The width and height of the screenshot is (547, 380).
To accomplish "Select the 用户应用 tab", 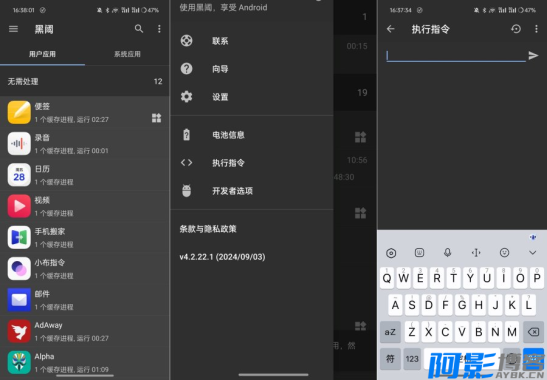I will point(42,54).
